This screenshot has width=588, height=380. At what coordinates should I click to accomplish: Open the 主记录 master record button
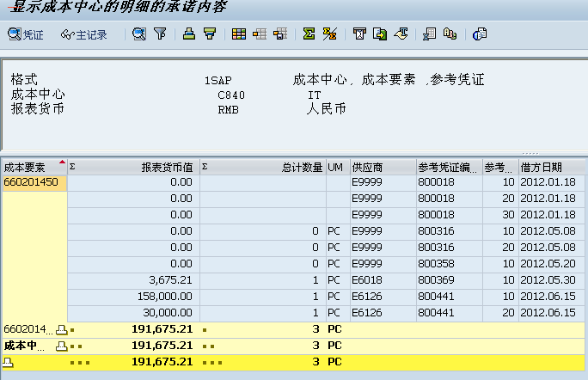click(84, 34)
